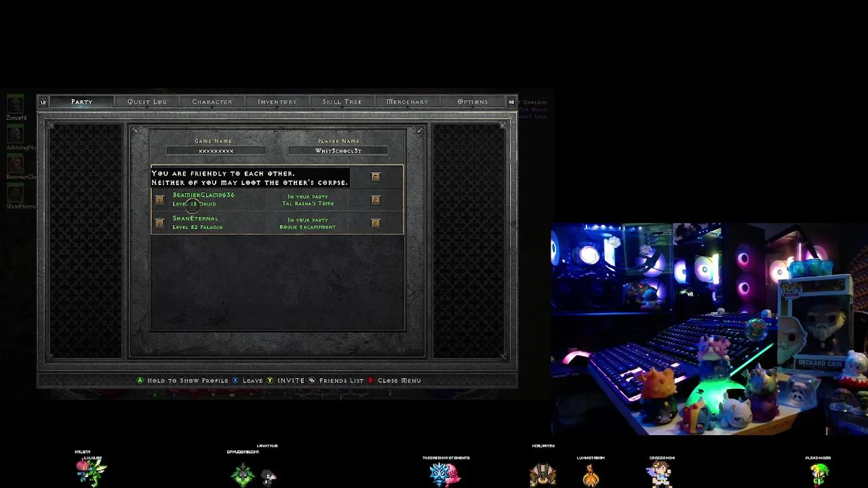Click the icon after Rogue Encampment
Image resolution: width=868 pixels, height=488 pixels.
pos(376,223)
